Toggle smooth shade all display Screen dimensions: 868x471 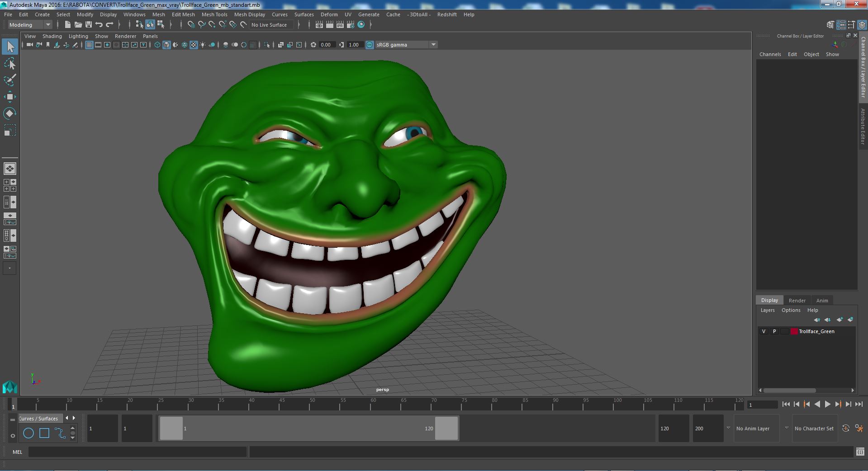pos(166,45)
